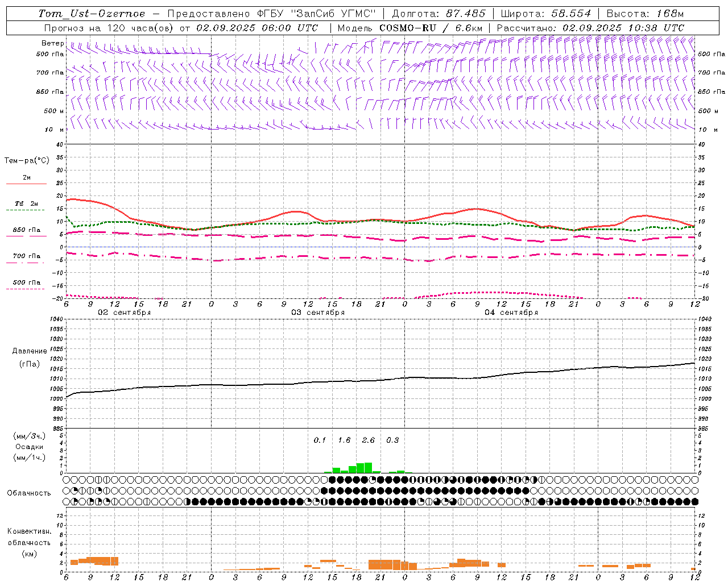Image resolution: width=728 pixels, height=582 pixels.
Task: Click the 03 сентября date label
Action: [318, 313]
